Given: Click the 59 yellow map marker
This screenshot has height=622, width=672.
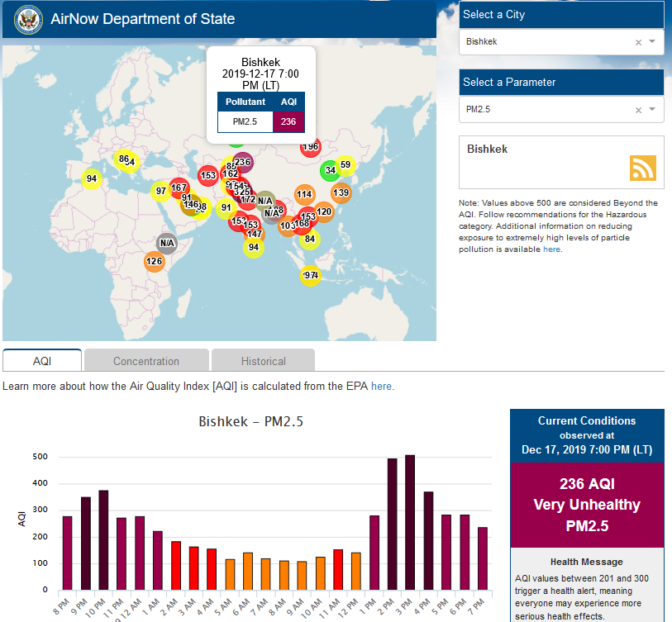Looking at the screenshot, I should [x=346, y=164].
